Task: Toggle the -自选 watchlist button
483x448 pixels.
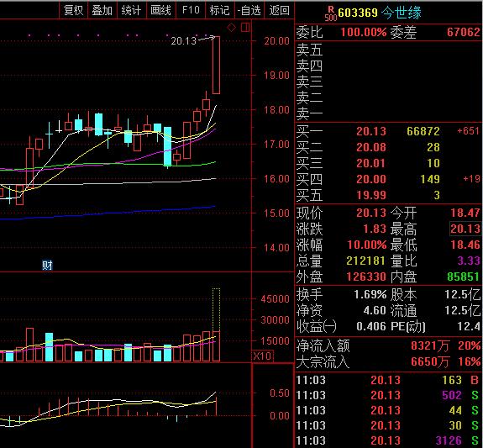Action: (x=249, y=10)
